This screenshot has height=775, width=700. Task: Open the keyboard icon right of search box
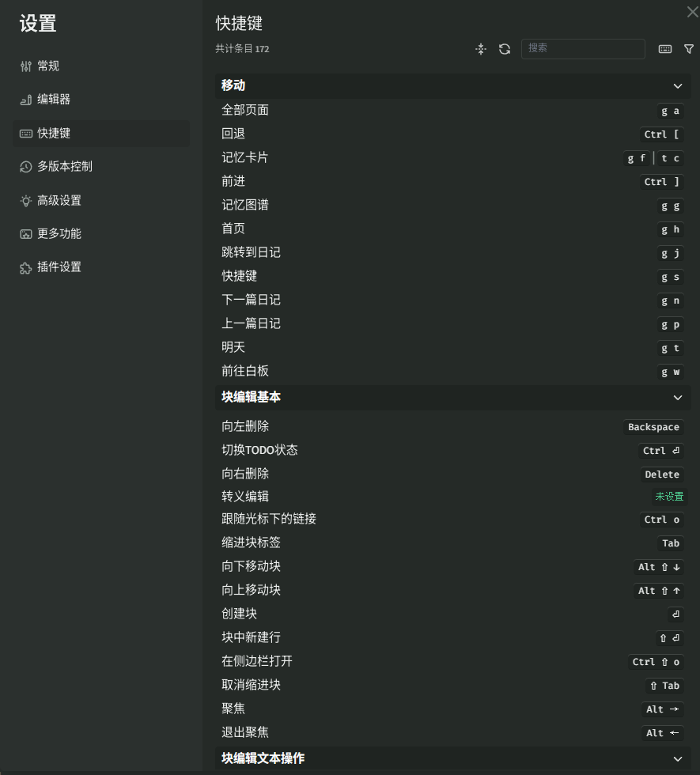[664, 49]
